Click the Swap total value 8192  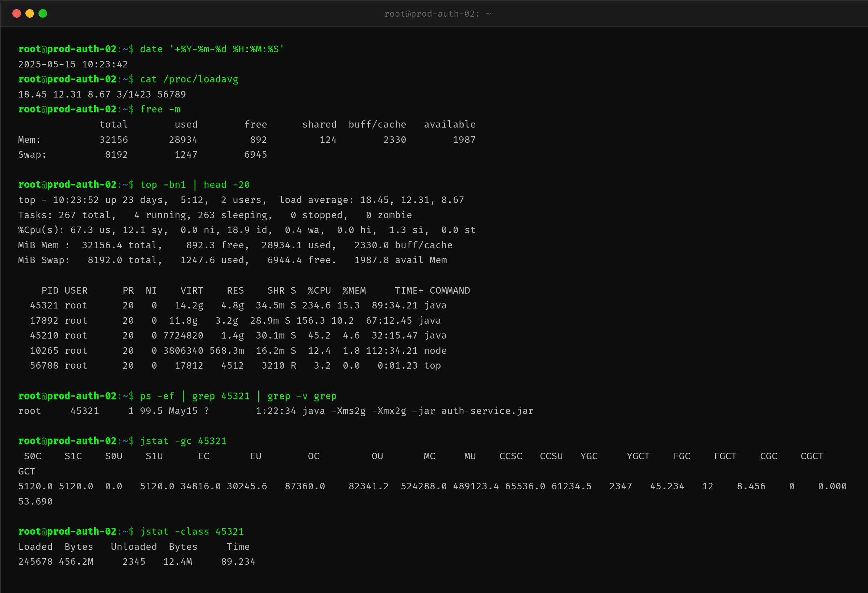coord(117,155)
